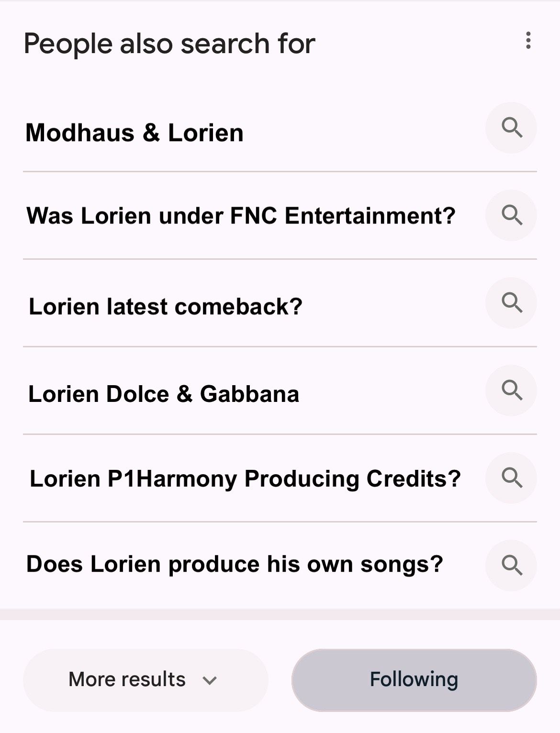Image resolution: width=560 pixels, height=733 pixels.
Task: Click the More results chevron arrow
Action: pyautogui.click(x=210, y=680)
